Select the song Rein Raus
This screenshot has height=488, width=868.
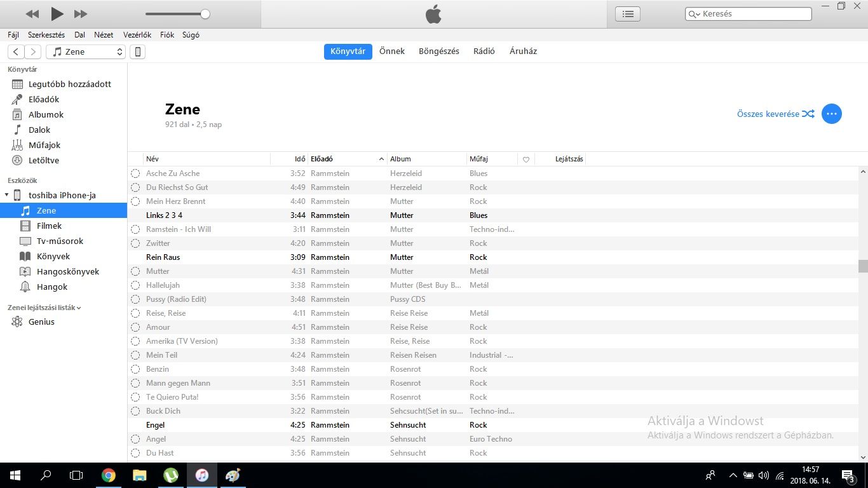[492, 257]
